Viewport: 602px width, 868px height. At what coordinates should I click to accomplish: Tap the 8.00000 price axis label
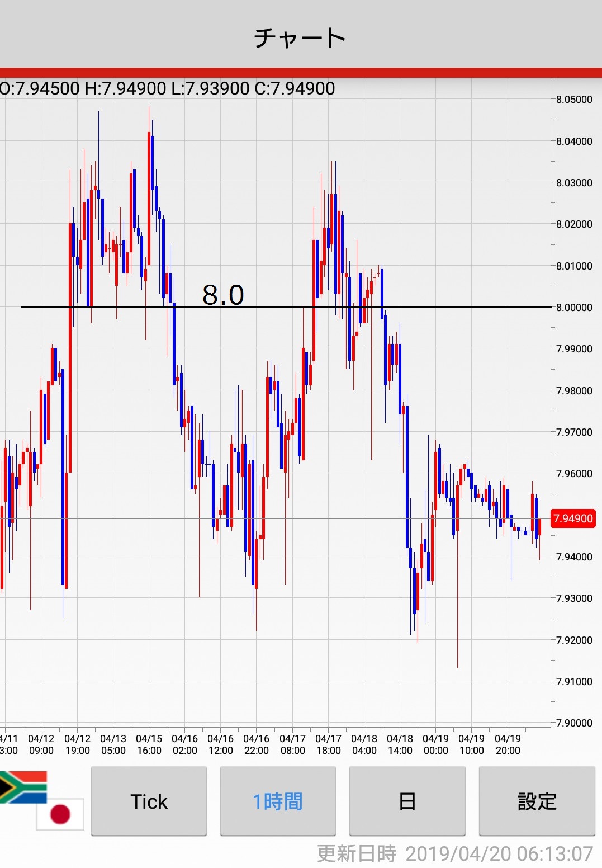pos(574,308)
